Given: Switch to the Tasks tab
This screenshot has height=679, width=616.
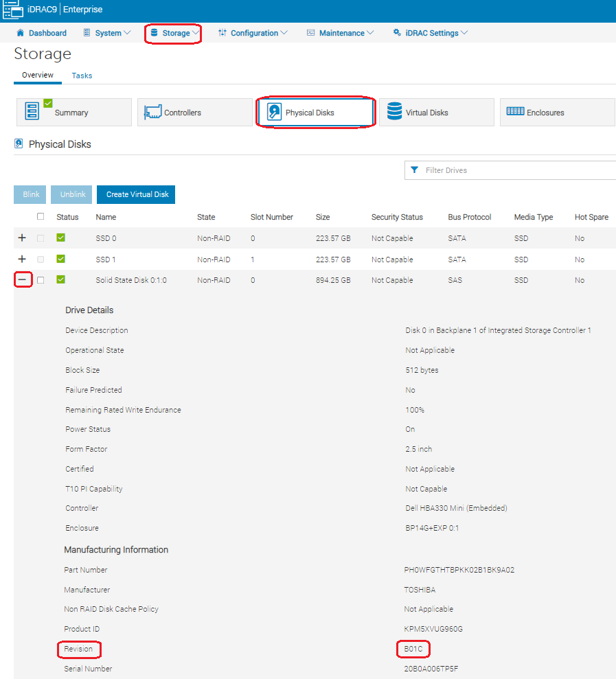Looking at the screenshot, I should [x=82, y=76].
